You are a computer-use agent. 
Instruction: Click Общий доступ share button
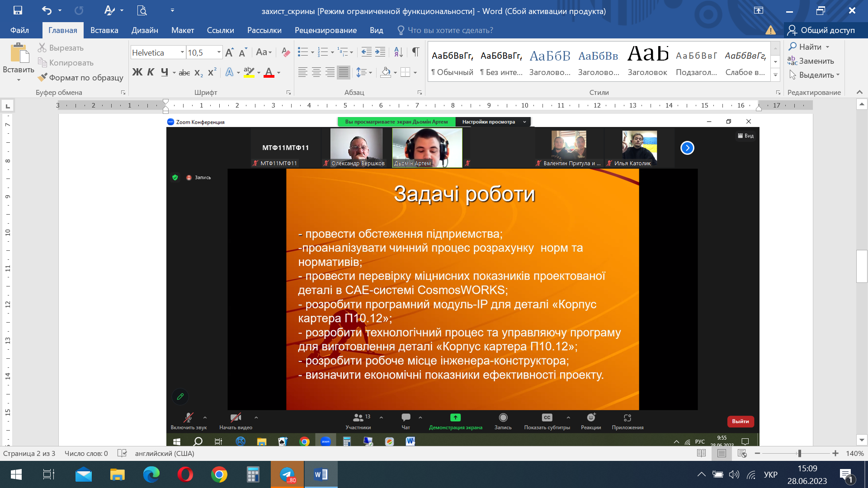click(x=821, y=30)
